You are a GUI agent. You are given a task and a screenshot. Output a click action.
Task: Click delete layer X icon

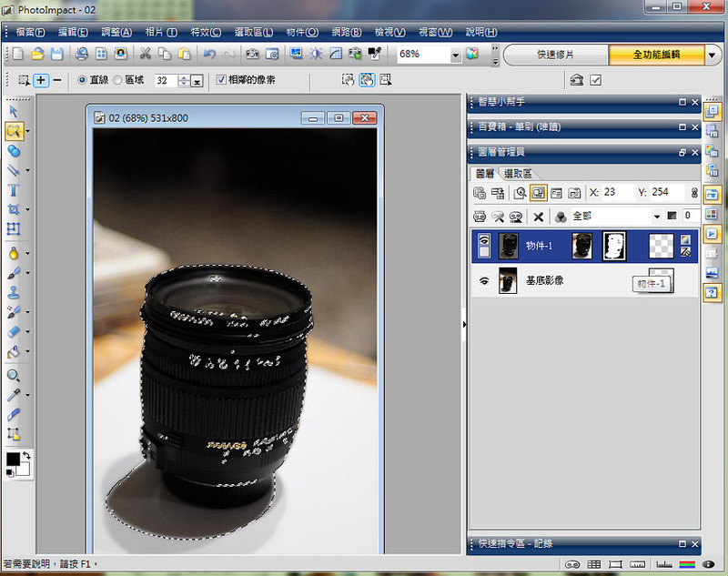[538, 217]
